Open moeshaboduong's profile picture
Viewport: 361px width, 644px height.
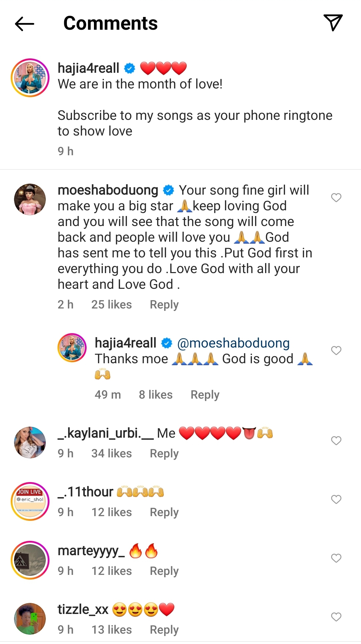click(30, 199)
